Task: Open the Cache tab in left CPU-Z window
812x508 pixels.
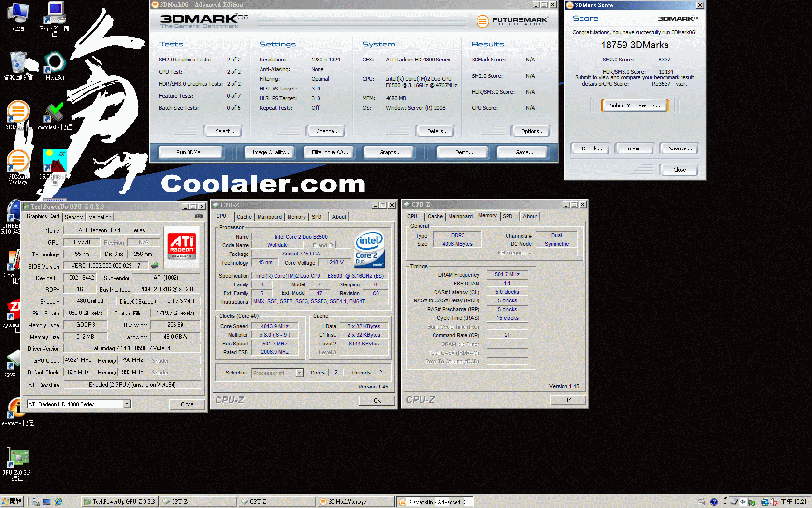Action: pyautogui.click(x=244, y=217)
